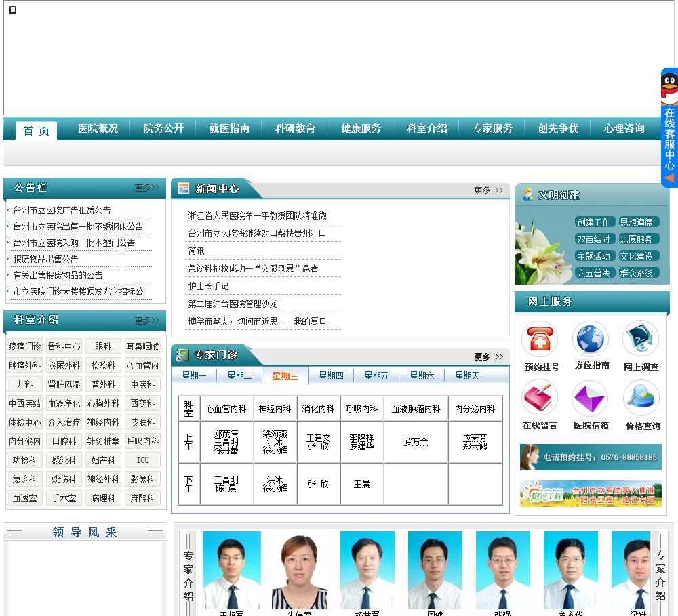Open the 医院信箱 envelope icon
The height and width of the screenshot is (616, 678).
591,398
